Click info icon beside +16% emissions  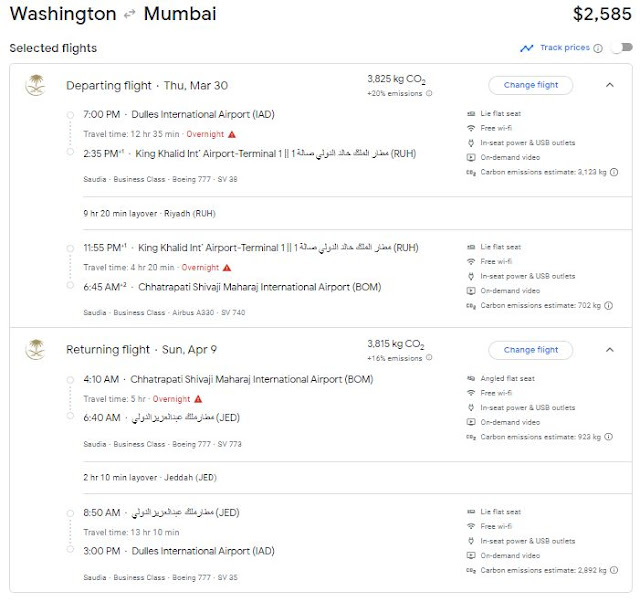click(429, 358)
